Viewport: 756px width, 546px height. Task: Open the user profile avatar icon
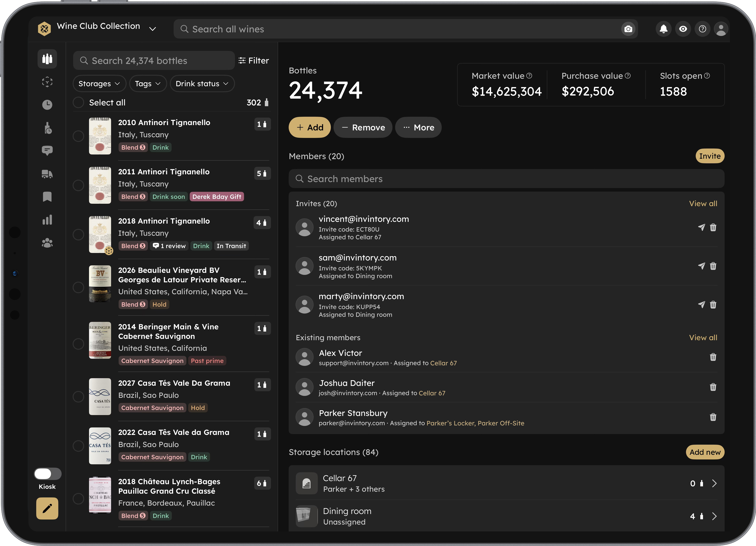721,29
